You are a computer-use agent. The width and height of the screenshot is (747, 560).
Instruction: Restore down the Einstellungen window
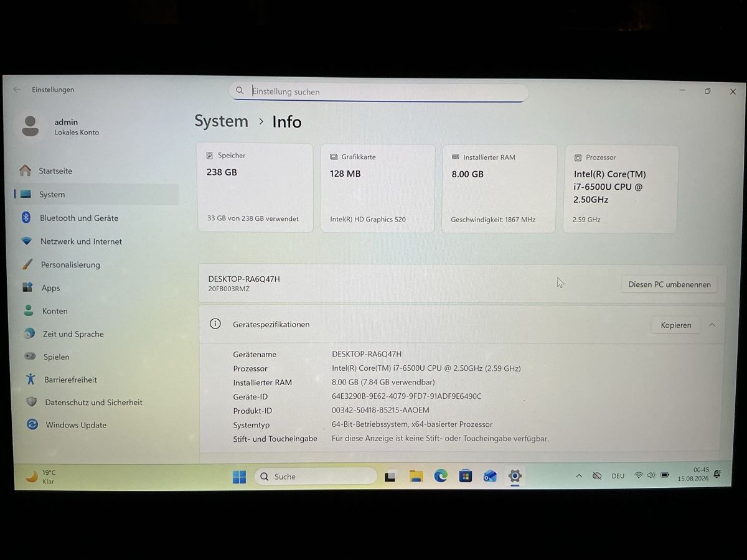click(708, 91)
